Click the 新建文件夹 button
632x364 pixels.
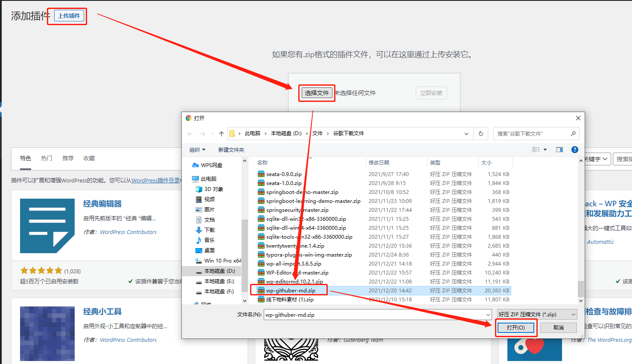231,150
